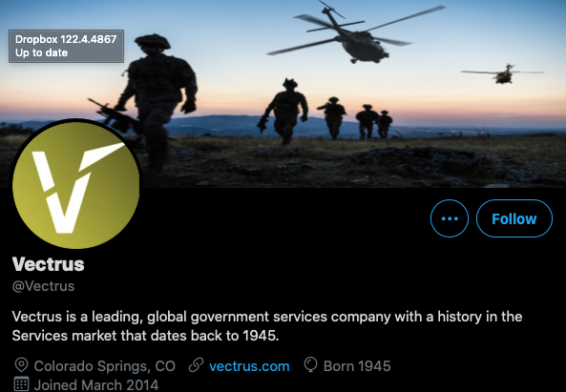Click the Vectrus gold V profile picture
Image resolution: width=566 pixels, height=392 pixels.
75,185
